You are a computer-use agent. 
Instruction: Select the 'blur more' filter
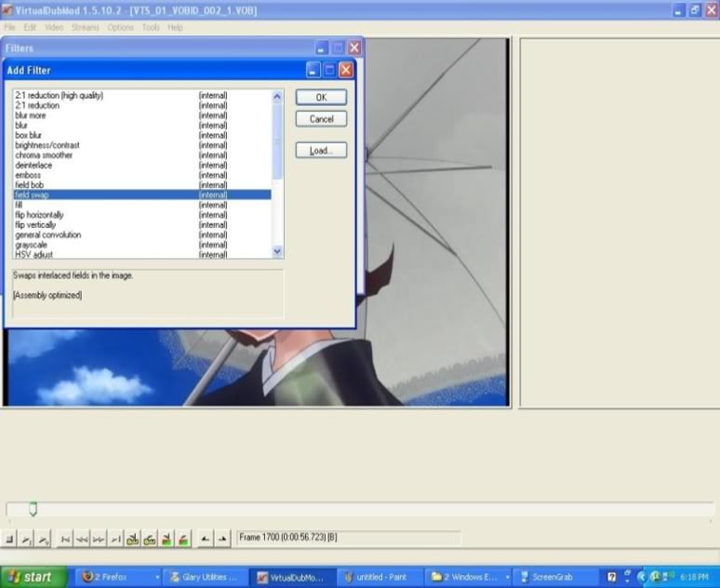[x=142, y=115]
